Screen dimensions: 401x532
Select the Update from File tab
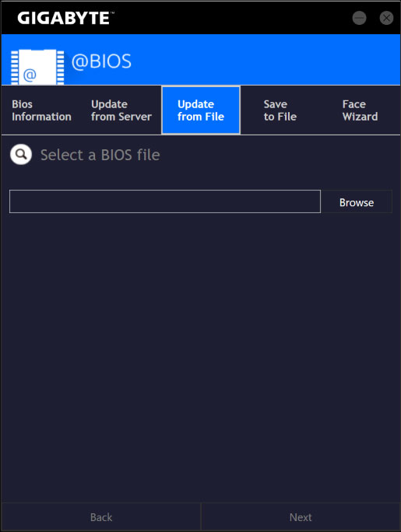[201, 110]
